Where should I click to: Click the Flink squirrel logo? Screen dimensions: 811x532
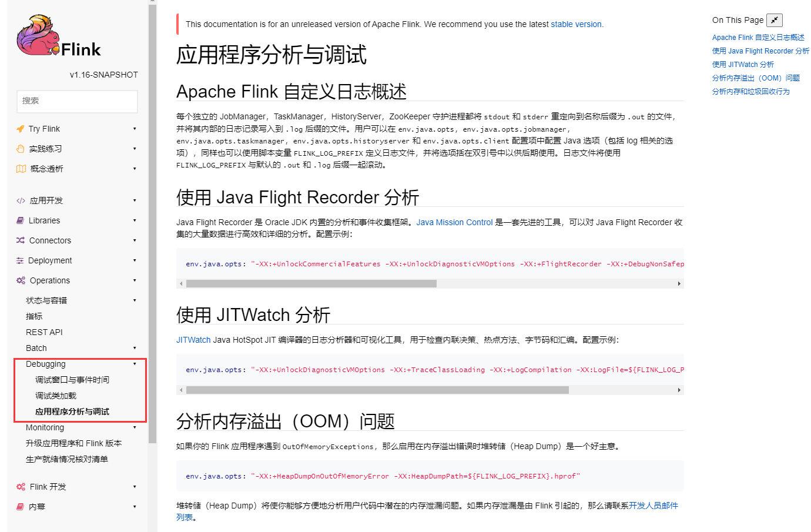(x=58, y=36)
